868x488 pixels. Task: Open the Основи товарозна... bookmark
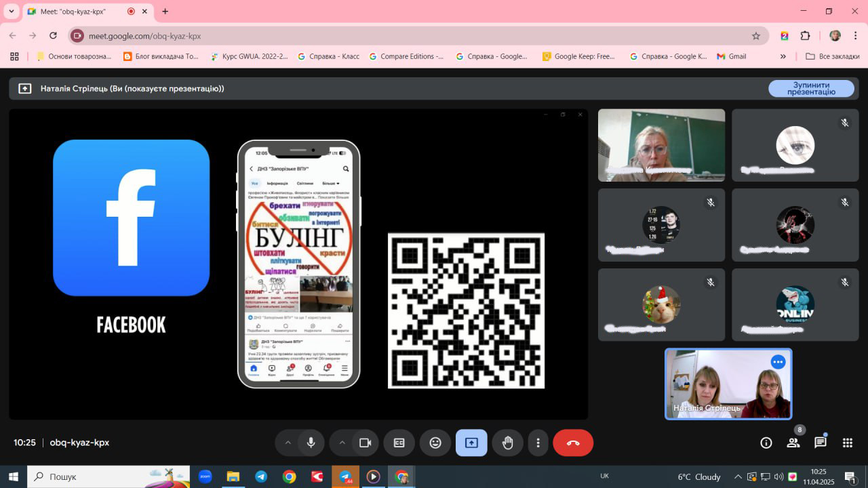[73, 56]
